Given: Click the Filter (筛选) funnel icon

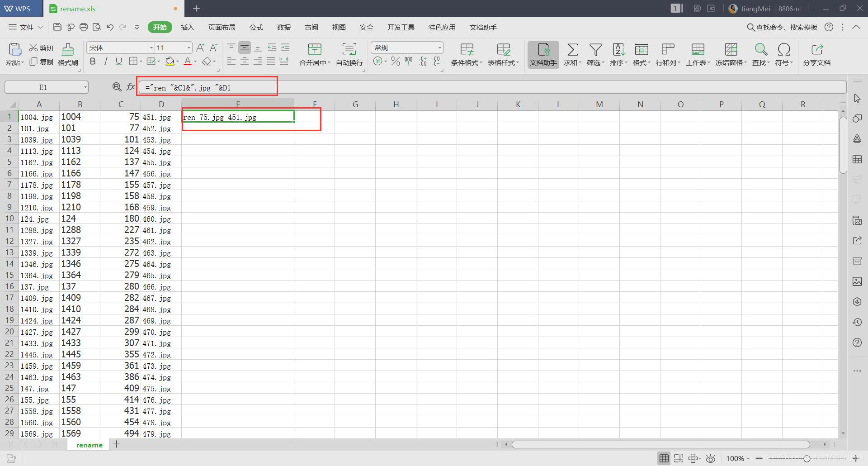Looking at the screenshot, I should pyautogui.click(x=595, y=49).
